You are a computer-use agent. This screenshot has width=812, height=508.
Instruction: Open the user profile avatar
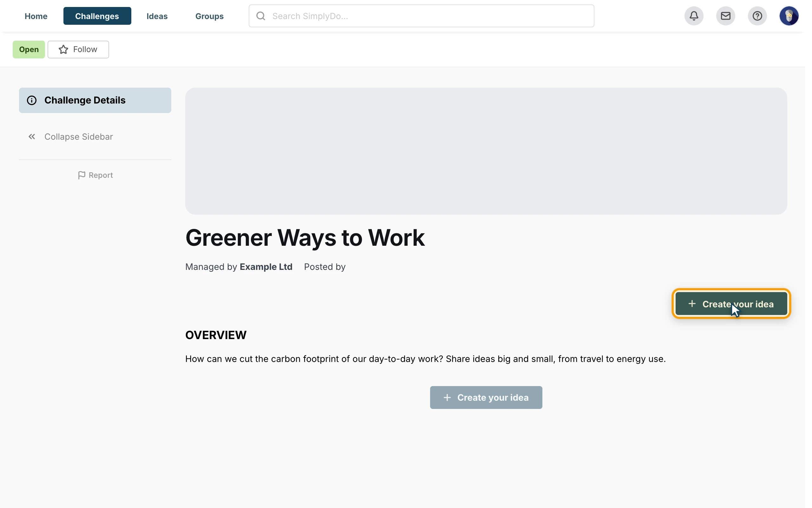[x=789, y=16]
